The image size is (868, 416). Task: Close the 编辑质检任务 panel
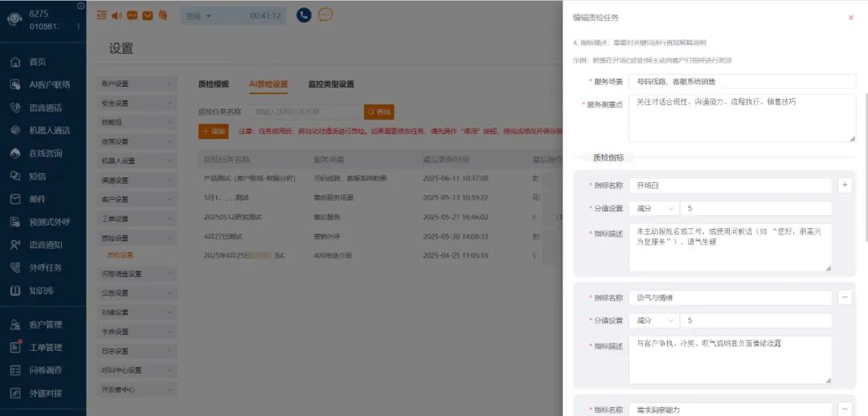[x=851, y=18]
